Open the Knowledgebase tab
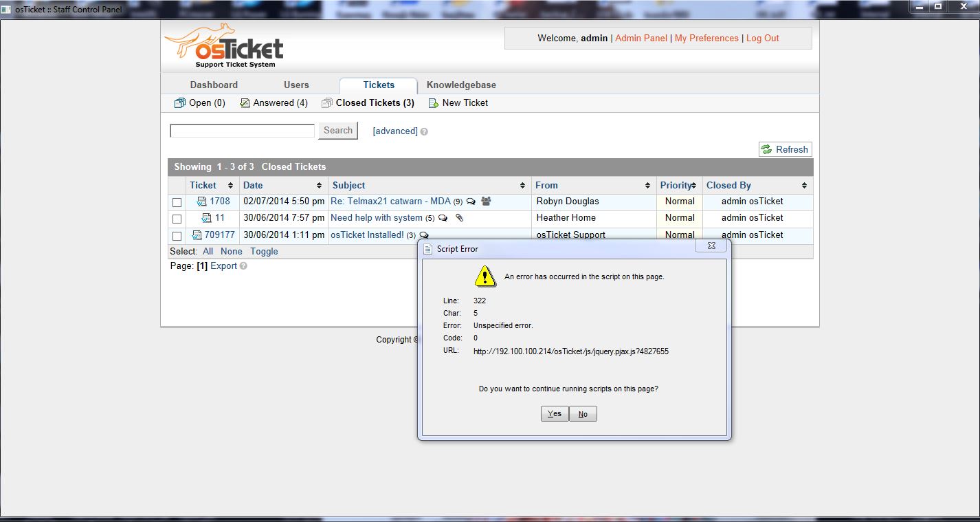The image size is (980, 522). (x=460, y=85)
